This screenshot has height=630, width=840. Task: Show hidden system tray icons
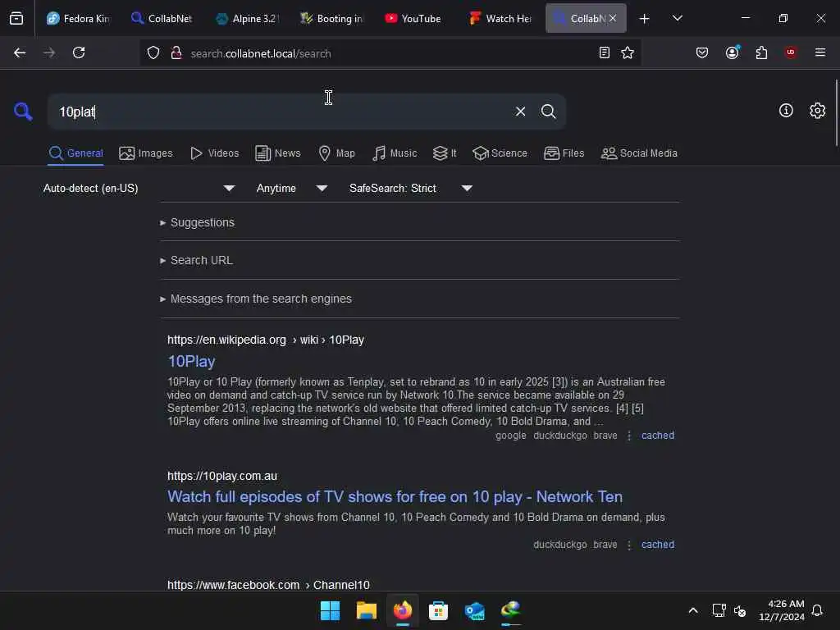[x=692, y=610]
